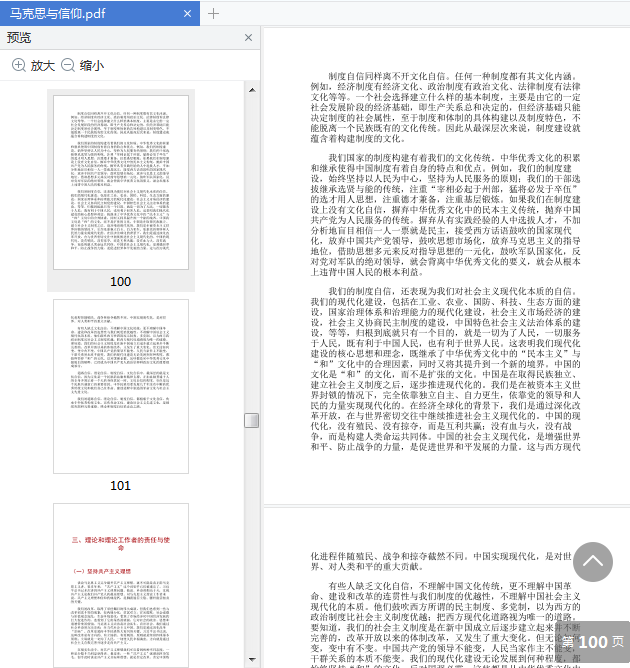Close the 马克思与信仰.pdf tab
The width and height of the screenshot is (630, 668).
[x=187, y=14]
